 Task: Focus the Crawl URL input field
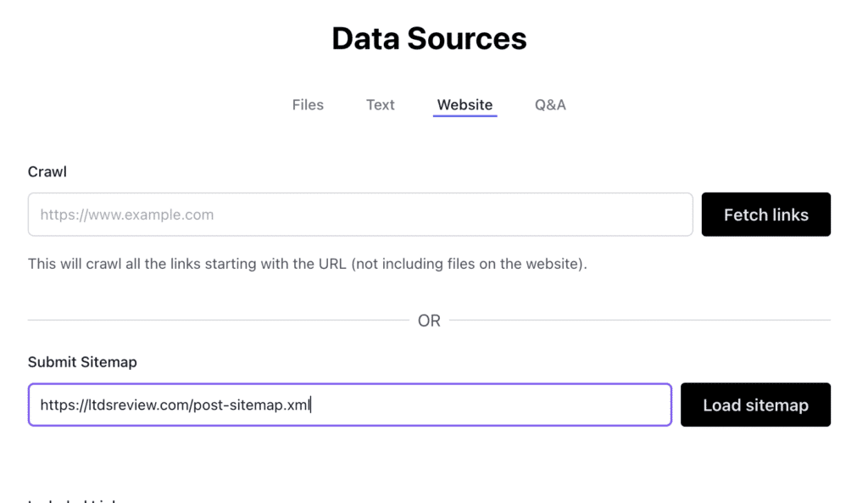[x=360, y=215]
